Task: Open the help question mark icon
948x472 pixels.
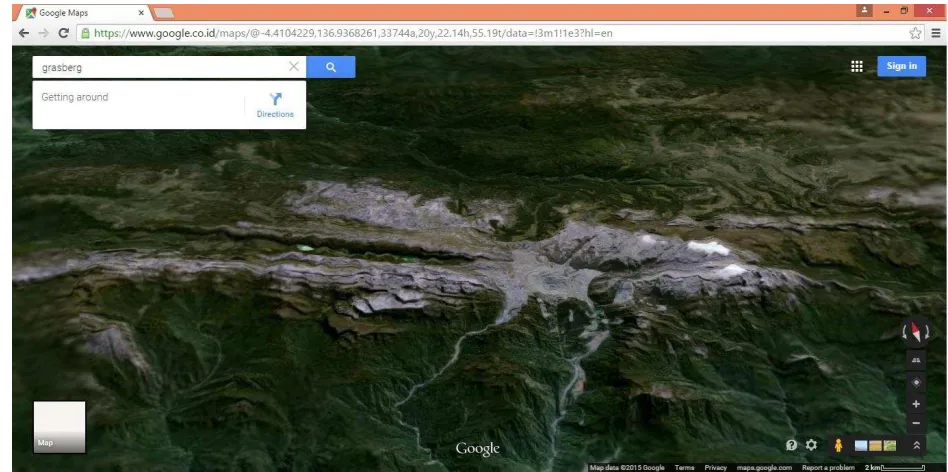Action: coord(791,445)
